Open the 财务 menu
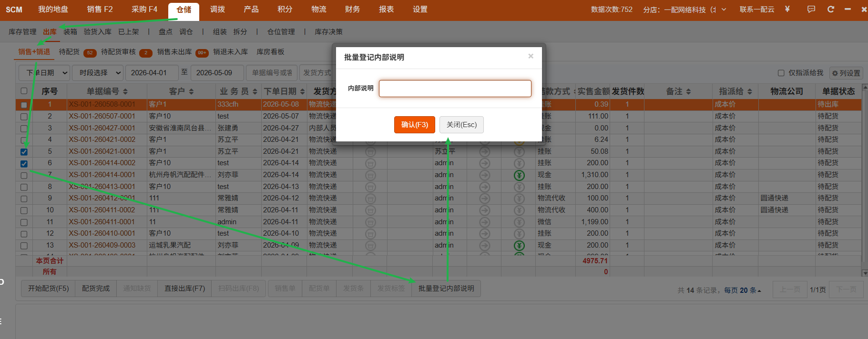Image resolution: width=868 pixels, height=339 pixels. click(352, 10)
